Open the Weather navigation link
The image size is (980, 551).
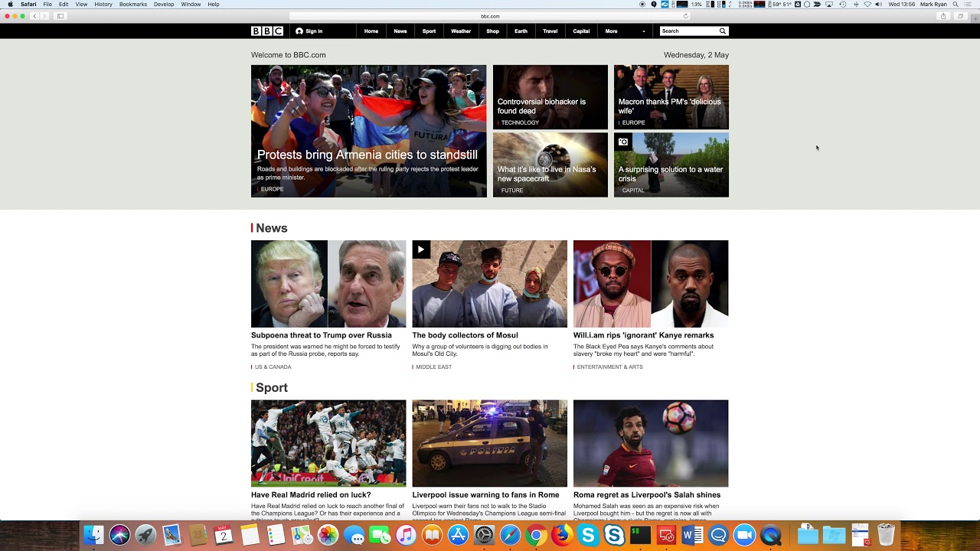pyautogui.click(x=461, y=31)
